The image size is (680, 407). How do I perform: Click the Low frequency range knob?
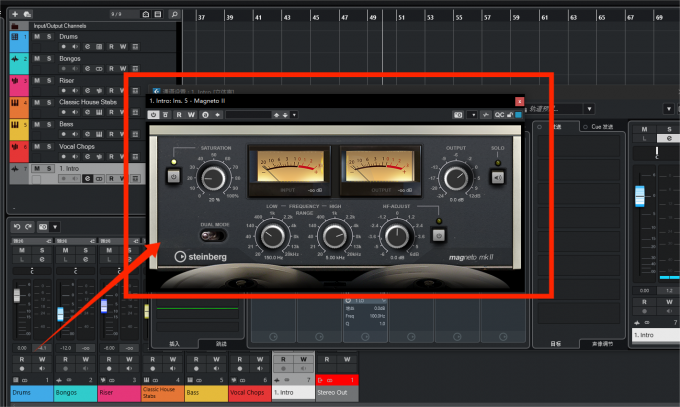pos(273,236)
